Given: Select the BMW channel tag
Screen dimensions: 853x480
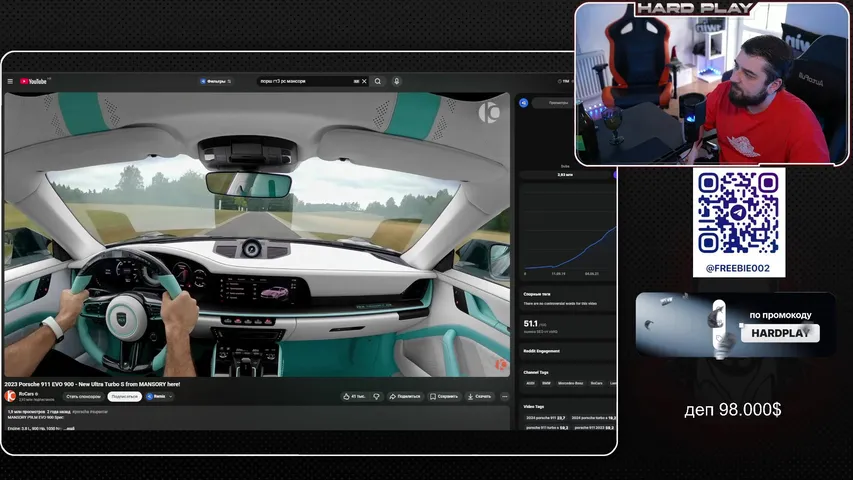Looking at the screenshot, I should 546,383.
